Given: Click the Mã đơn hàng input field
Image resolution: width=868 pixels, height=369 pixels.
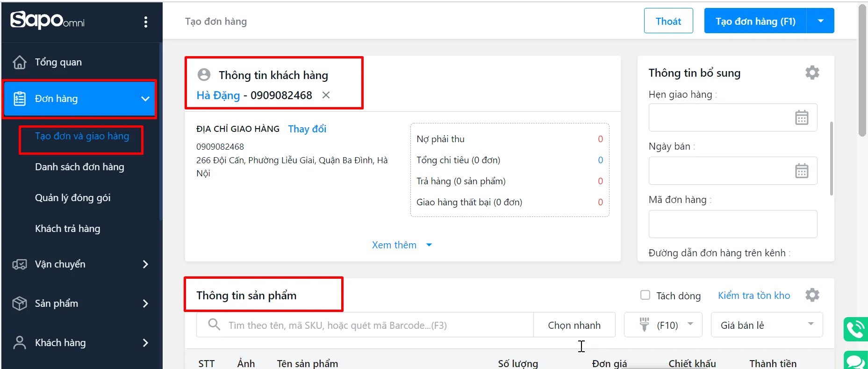Looking at the screenshot, I should (732, 224).
